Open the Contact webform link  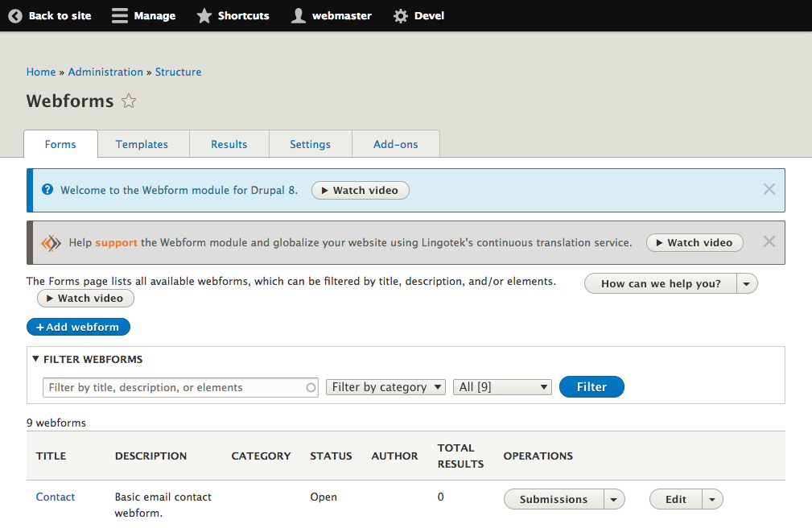[x=55, y=497]
